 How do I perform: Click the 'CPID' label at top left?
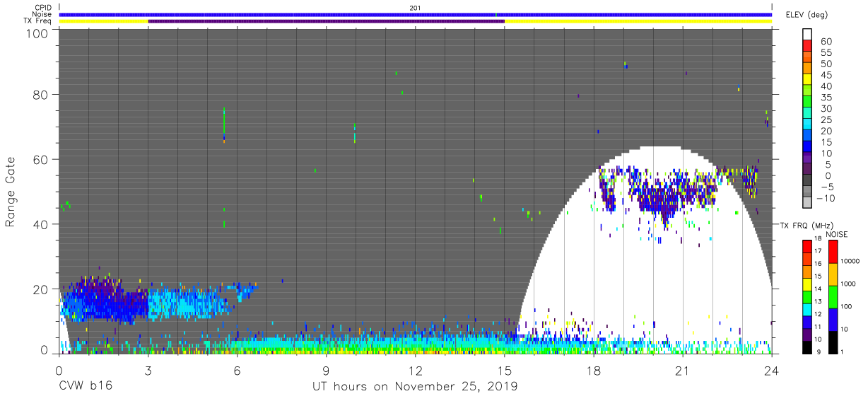pyautogui.click(x=43, y=8)
